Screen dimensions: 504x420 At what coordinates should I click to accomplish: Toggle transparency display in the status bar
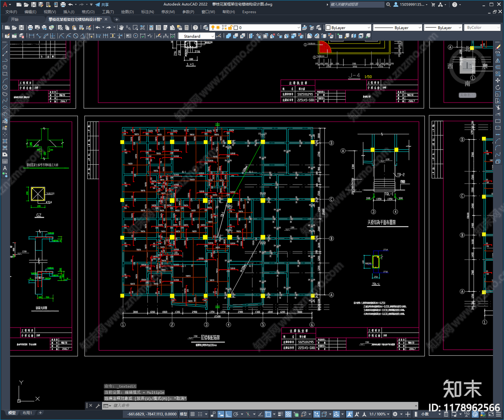coord(288,414)
